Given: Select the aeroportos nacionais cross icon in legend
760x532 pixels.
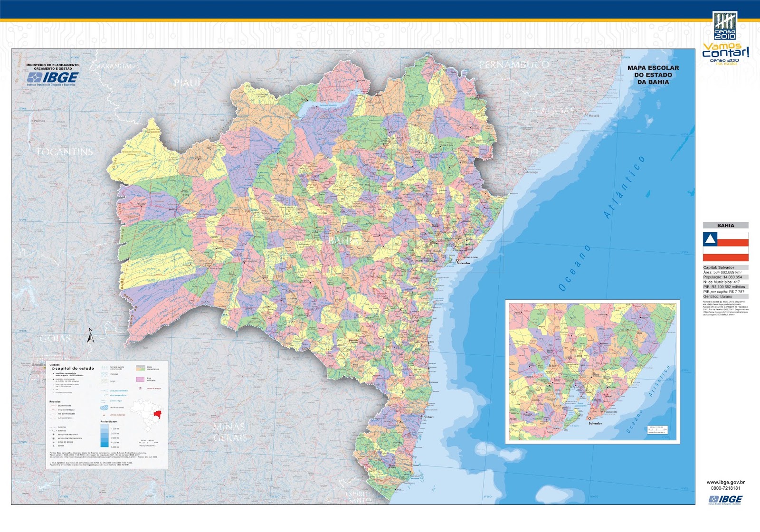Looking at the screenshot, I should (x=54, y=434).
